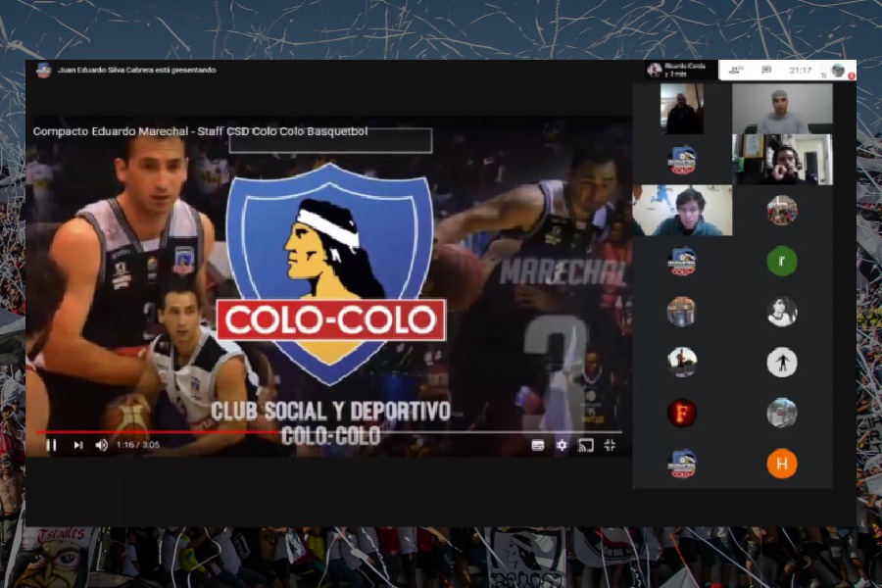Select the video tile of man wearing headphones
The image size is (882, 588).
point(782,160)
